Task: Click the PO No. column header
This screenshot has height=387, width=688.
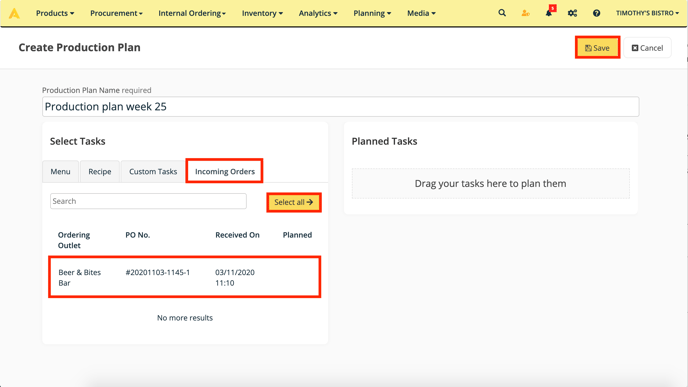Action: (138, 235)
